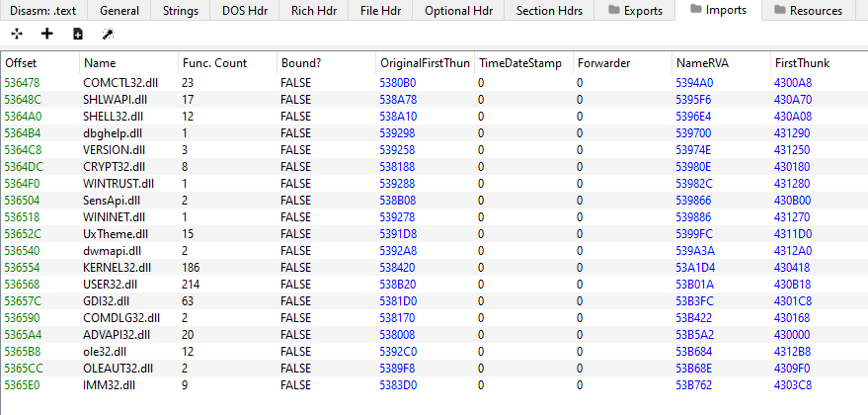
Task: Select the OLEAUT32.dll import
Action: 434,369
